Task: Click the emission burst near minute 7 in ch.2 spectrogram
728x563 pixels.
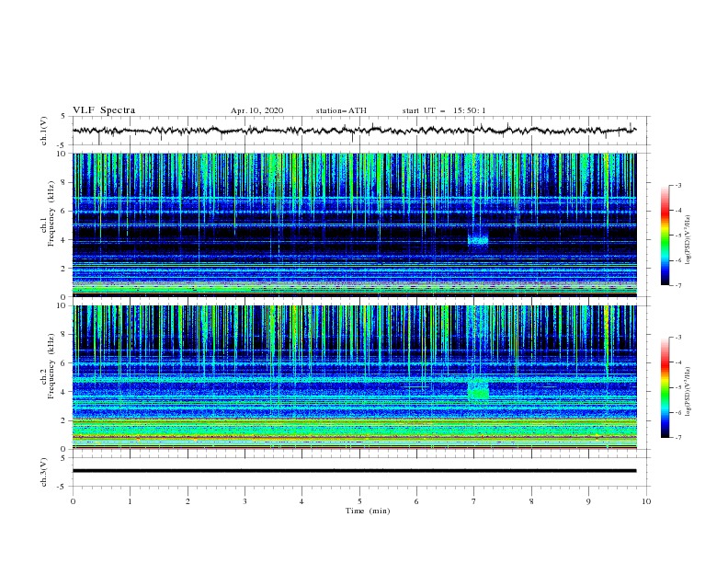Action: 478,389
